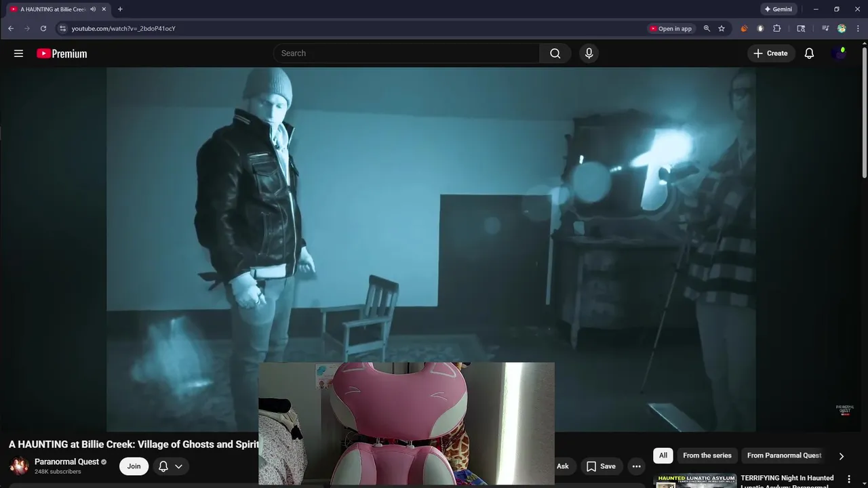The image size is (868, 488).
Task: Open the YouTube hamburger guide menu
Action: click(x=18, y=54)
